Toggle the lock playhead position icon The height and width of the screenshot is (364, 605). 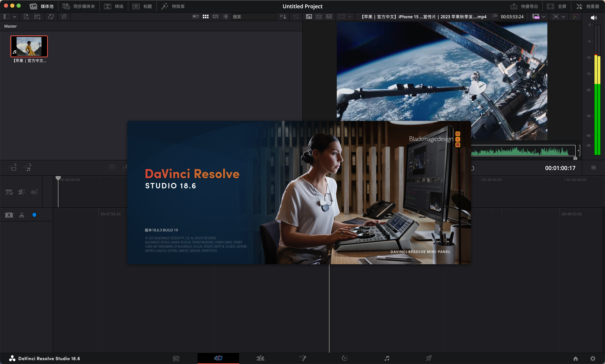click(22, 192)
